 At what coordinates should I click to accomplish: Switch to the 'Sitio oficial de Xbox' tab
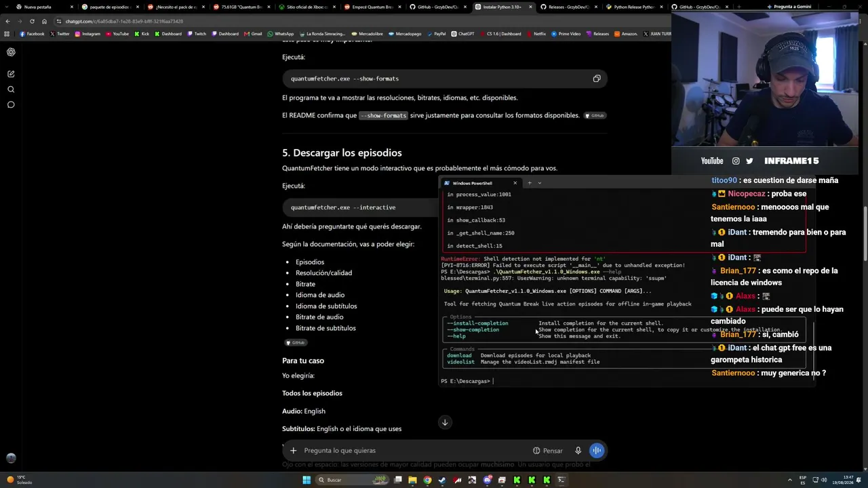[x=307, y=7]
